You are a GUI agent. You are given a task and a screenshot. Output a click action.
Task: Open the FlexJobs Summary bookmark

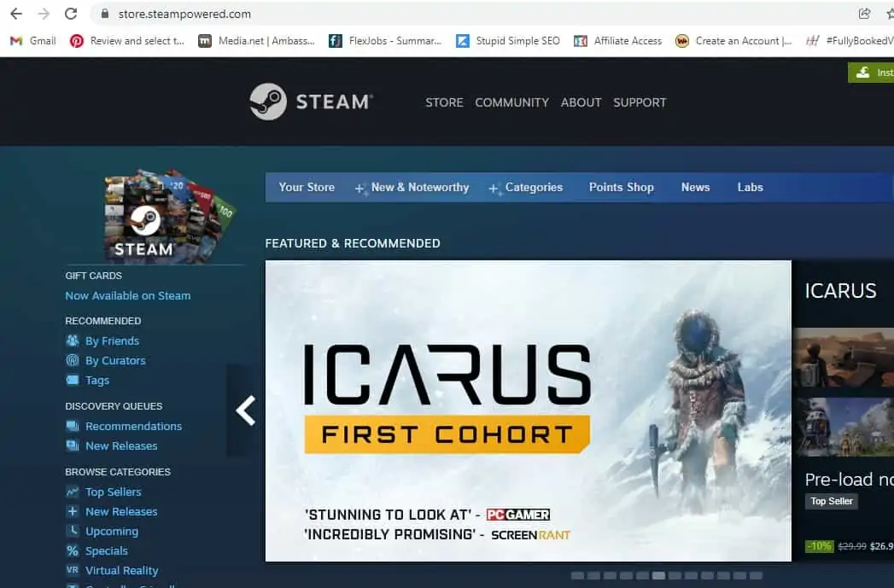385,41
